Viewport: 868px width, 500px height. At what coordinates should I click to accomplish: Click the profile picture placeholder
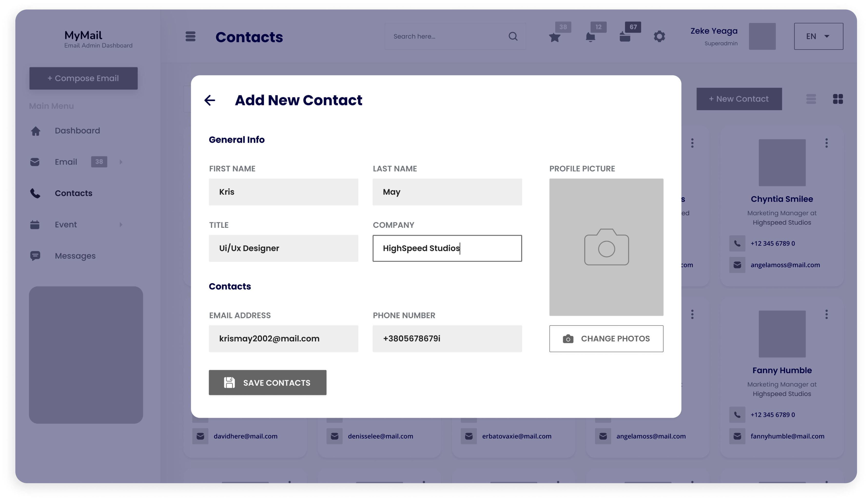point(606,247)
